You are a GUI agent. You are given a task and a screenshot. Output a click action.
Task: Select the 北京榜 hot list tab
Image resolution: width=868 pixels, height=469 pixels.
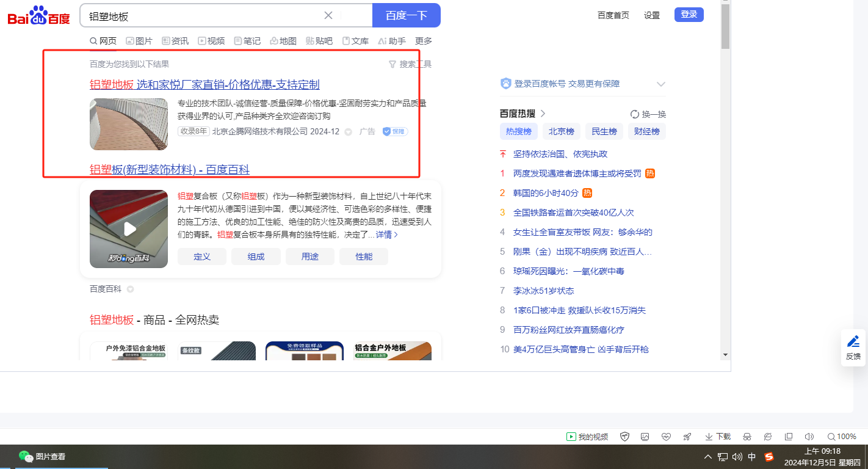point(561,131)
